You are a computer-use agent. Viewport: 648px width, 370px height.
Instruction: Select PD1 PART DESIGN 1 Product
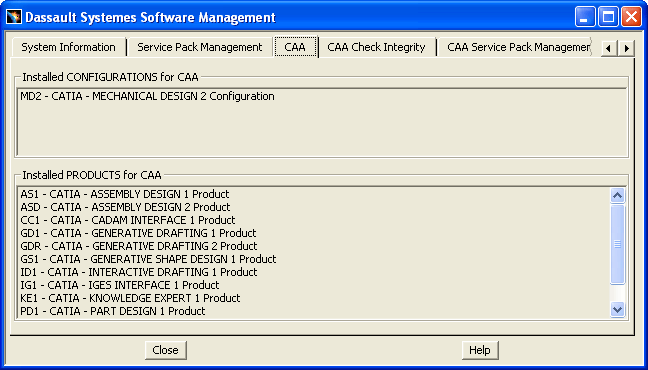(113, 311)
